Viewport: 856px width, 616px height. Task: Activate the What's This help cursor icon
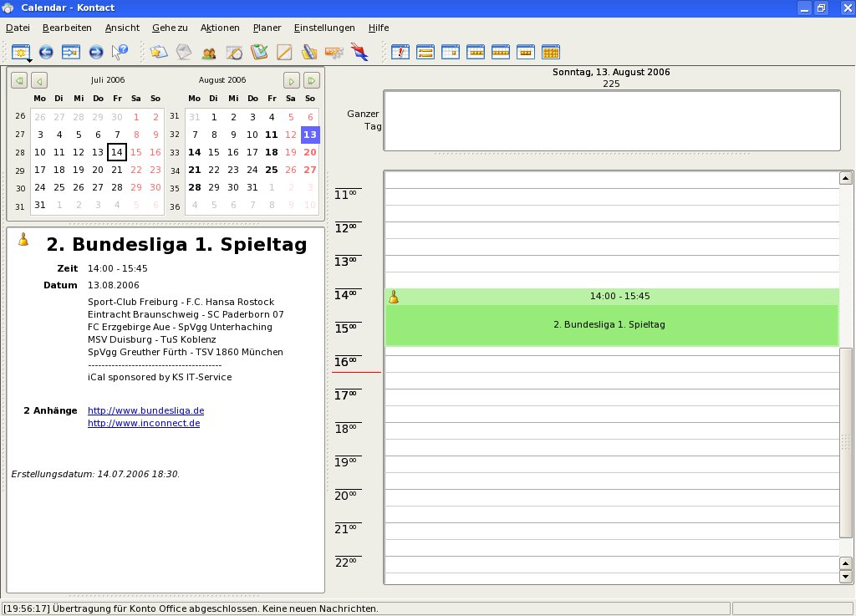coord(120,53)
